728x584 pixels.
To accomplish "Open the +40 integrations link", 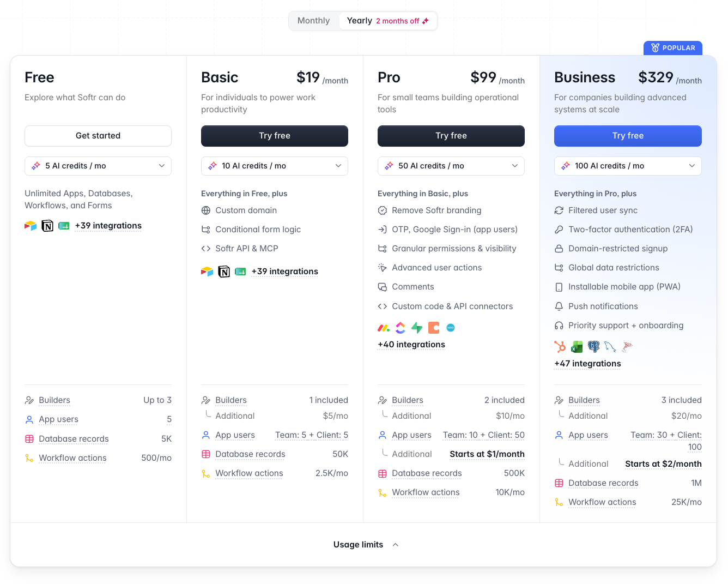I will pos(411,345).
